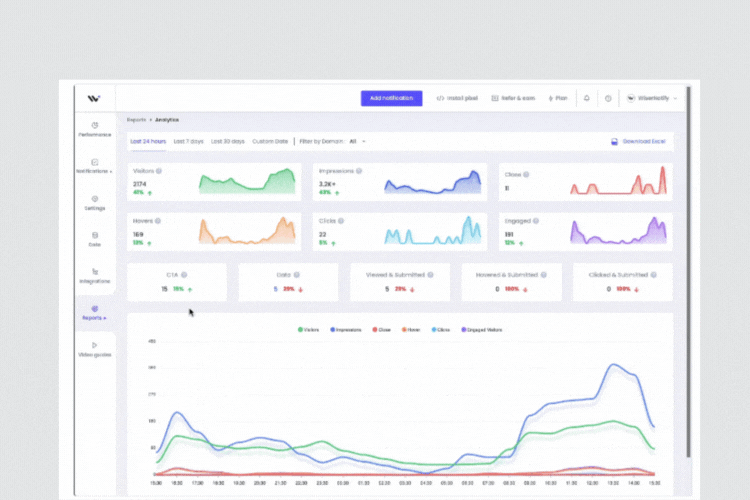Click the info icon next to Clicked & Submitted
This screenshot has height=500, width=750.
tap(653, 275)
